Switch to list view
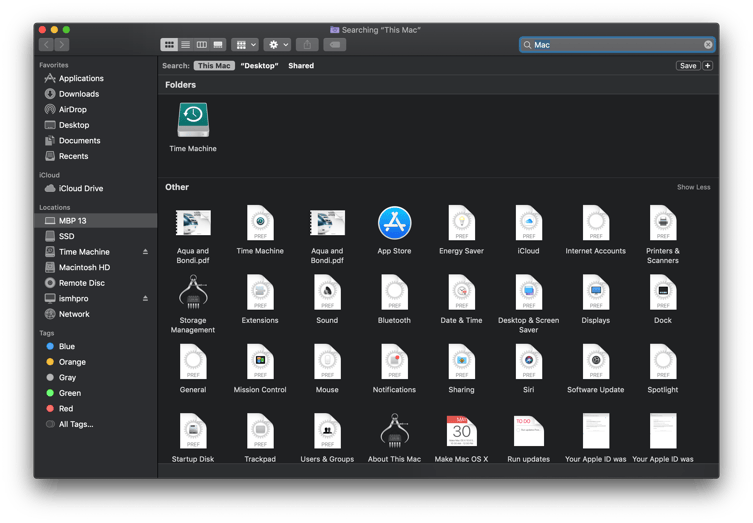Image resolution: width=753 pixels, height=523 pixels. point(185,45)
